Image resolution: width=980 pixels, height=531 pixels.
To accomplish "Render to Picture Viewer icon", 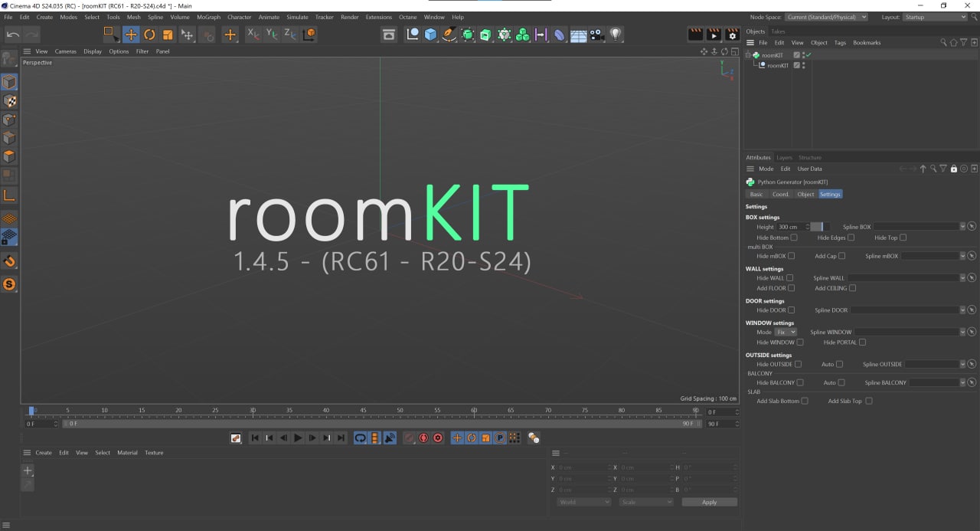I will [x=714, y=34].
